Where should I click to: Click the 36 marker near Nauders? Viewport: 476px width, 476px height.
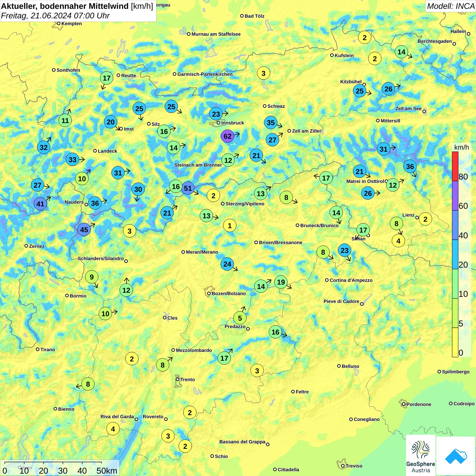tap(95, 203)
